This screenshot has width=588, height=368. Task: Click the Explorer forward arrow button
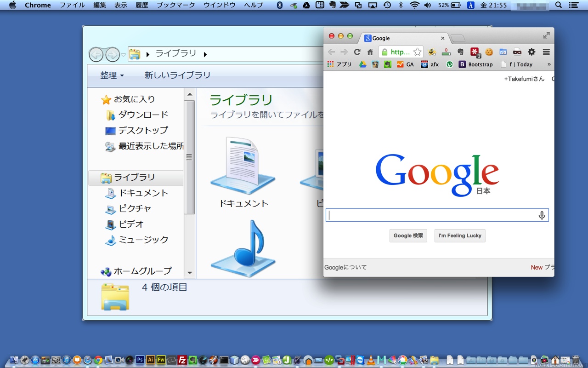[x=113, y=54]
